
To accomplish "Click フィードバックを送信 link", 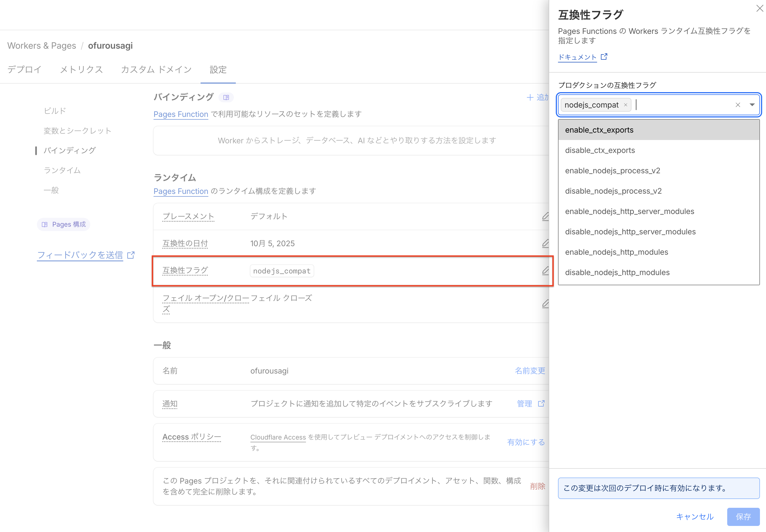I will (x=80, y=255).
